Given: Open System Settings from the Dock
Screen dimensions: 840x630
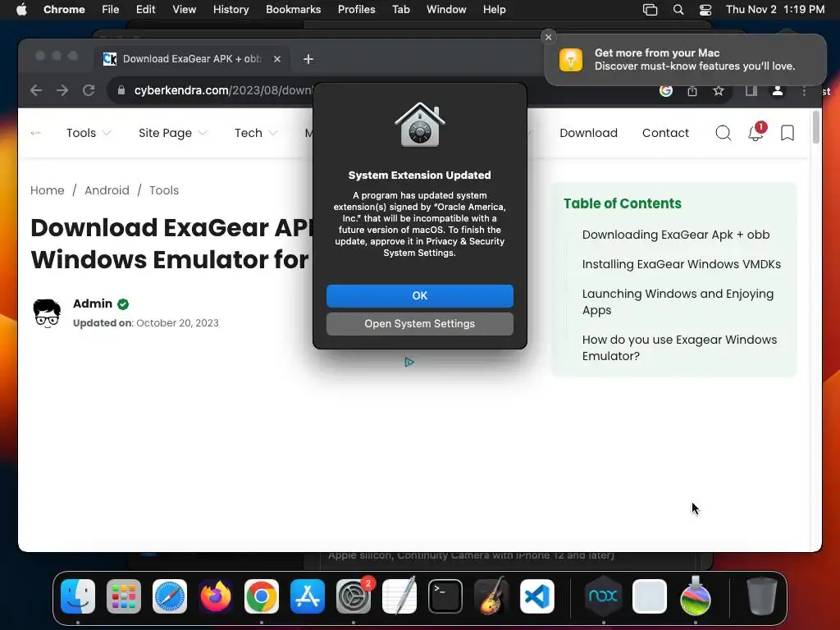Looking at the screenshot, I should 354,596.
